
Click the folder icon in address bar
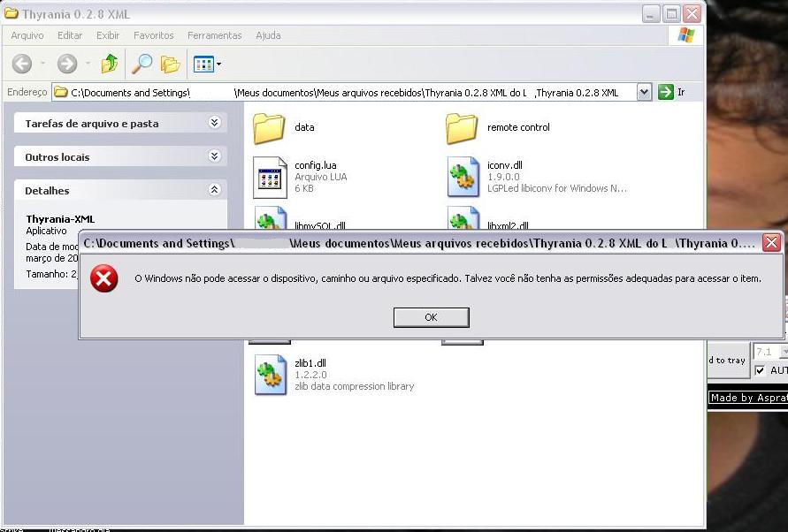click(61, 93)
